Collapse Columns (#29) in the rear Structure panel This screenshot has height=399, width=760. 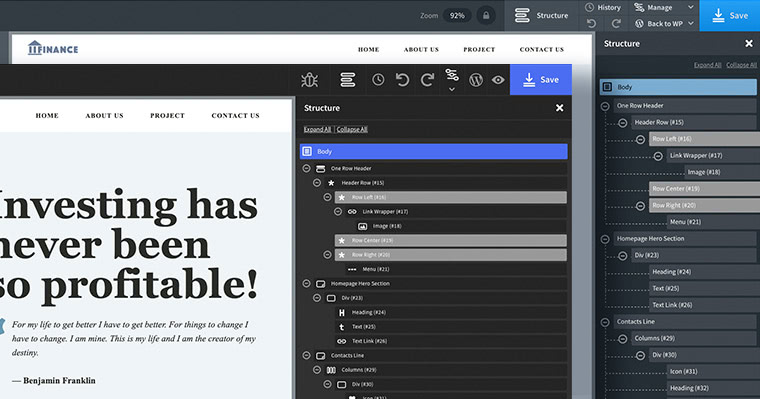623,339
